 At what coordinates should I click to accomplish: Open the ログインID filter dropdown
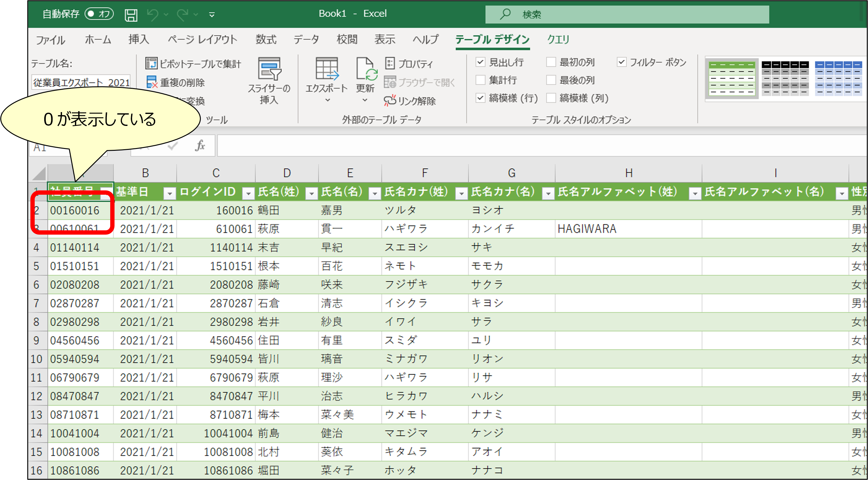[x=248, y=193]
